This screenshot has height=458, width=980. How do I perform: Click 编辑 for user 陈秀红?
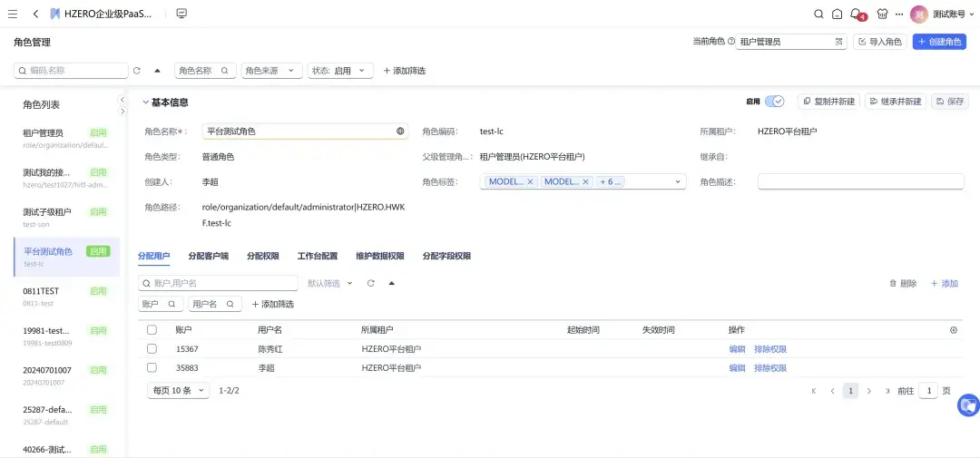click(x=737, y=349)
